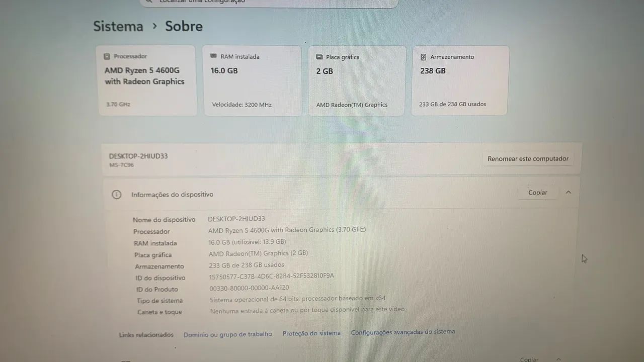Open the Armazenamento 238 GB card
The image size is (644, 362).
(x=460, y=80)
